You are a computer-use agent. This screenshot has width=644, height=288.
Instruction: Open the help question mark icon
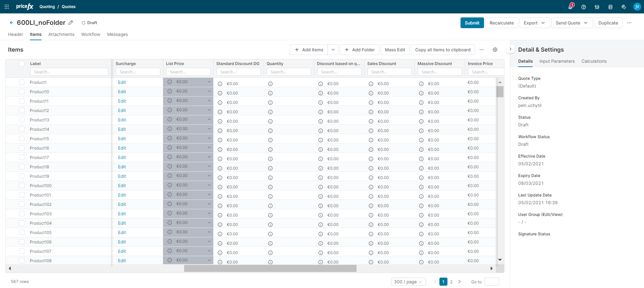tap(584, 7)
